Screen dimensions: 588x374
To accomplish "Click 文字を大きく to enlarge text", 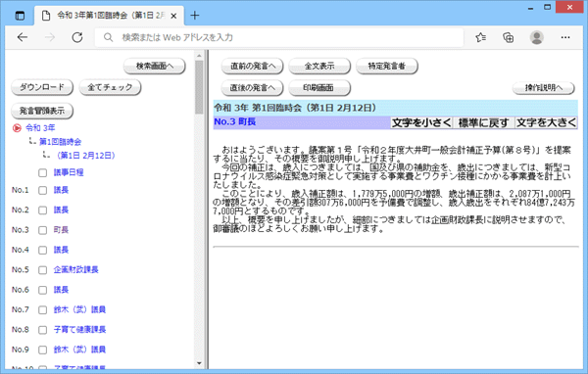I will click(x=546, y=122).
